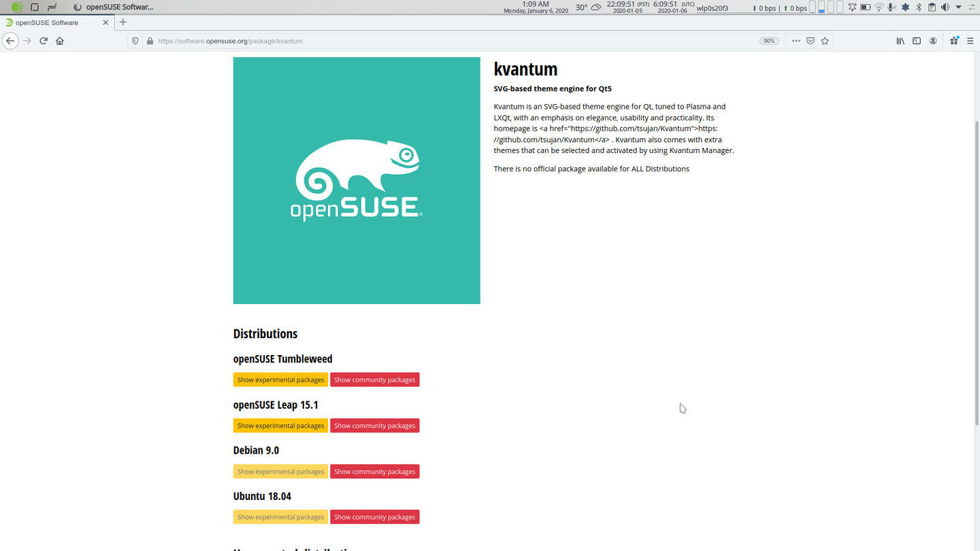The width and height of the screenshot is (980, 551).
Task: Click the 6:09:51 UTC clock
Action: (x=674, y=7)
